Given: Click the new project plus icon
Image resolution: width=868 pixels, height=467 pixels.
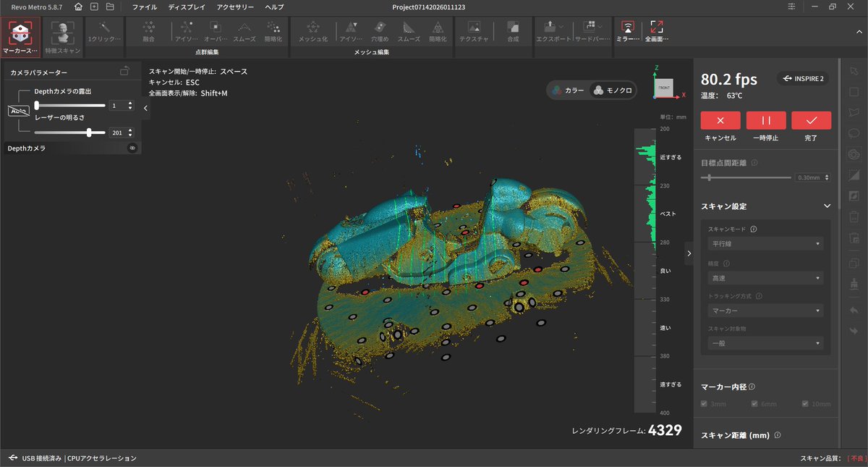Looking at the screenshot, I should point(94,7).
